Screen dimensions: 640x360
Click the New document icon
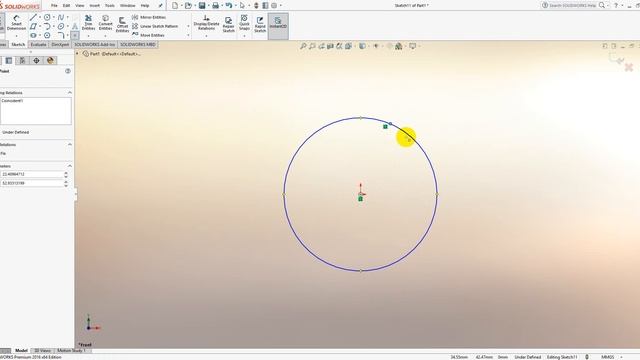175,5
